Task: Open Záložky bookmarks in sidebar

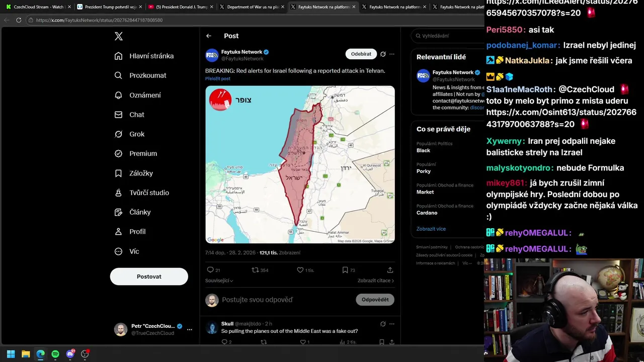Action: click(133, 173)
